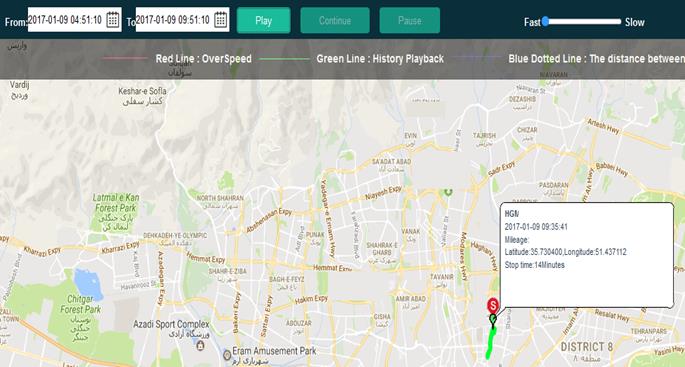The image size is (685, 367).
Task: Click the green stop marker under S pin
Action: click(493, 319)
